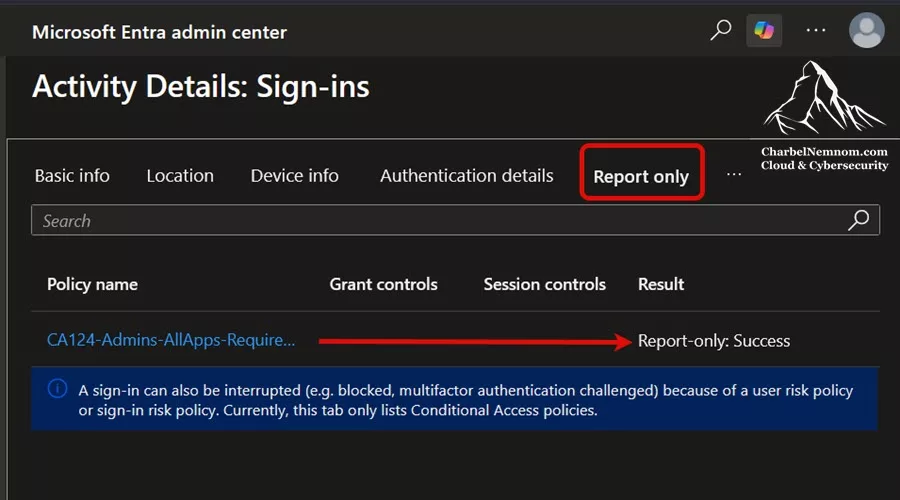Open Copilot from the header

[x=764, y=30]
